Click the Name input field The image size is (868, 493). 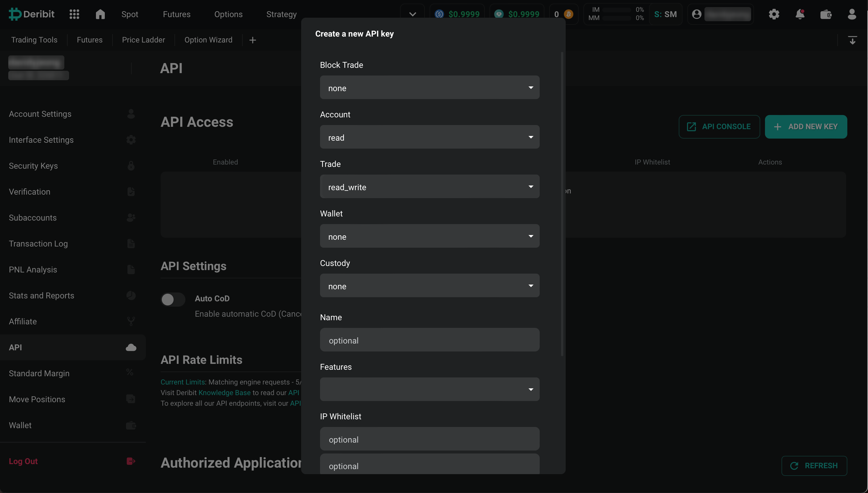[x=430, y=340]
